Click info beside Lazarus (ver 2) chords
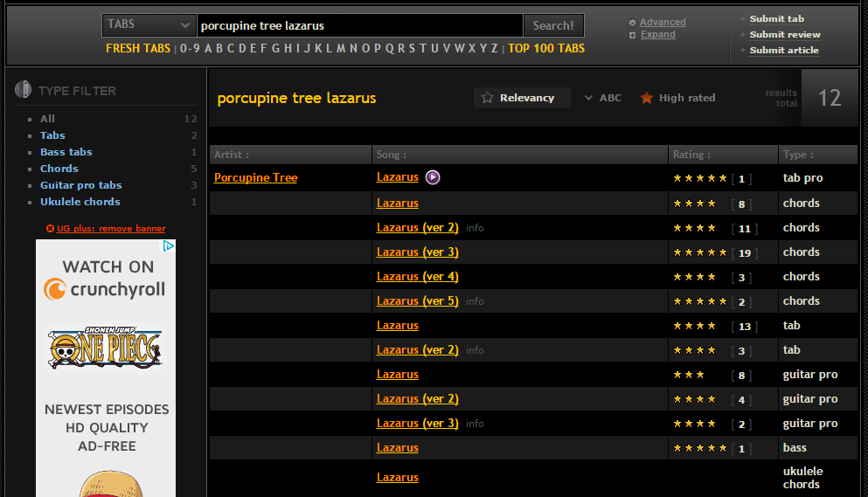This screenshot has height=497, width=868. pos(475,228)
